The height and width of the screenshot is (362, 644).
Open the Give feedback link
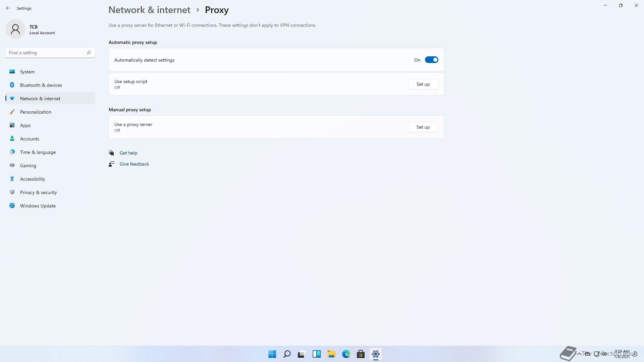click(x=134, y=164)
